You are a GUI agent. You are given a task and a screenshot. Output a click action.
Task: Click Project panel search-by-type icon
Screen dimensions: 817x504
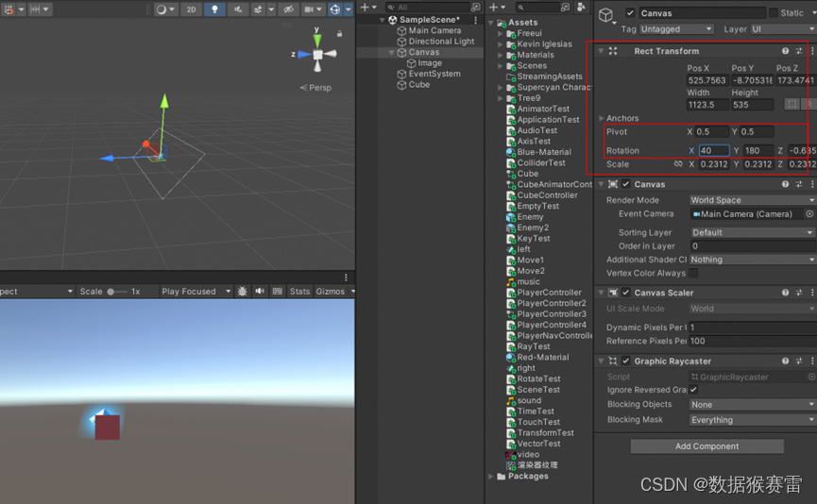coord(566,7)
